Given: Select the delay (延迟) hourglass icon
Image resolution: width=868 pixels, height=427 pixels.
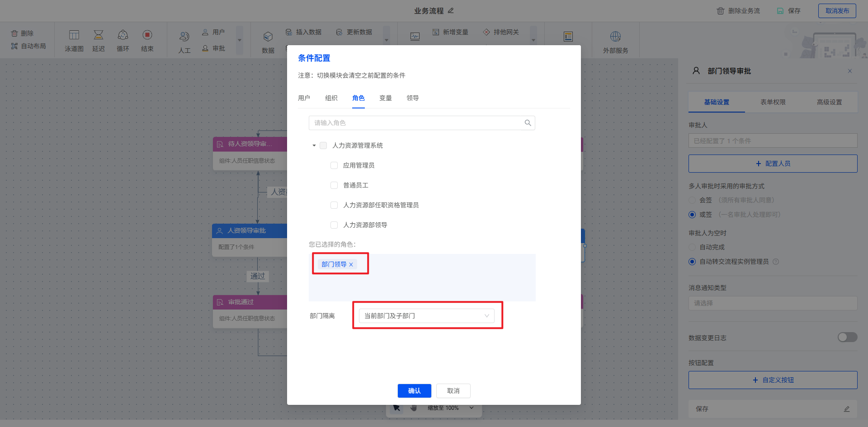Looking at the screenshot, I should [x=98, y=35].
